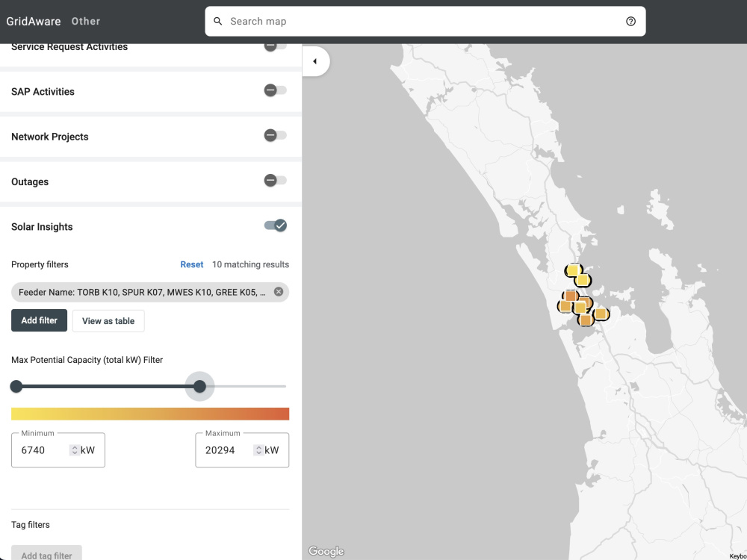
Task: Disable the Solar Insights toggle
Action: pos(276,225)
